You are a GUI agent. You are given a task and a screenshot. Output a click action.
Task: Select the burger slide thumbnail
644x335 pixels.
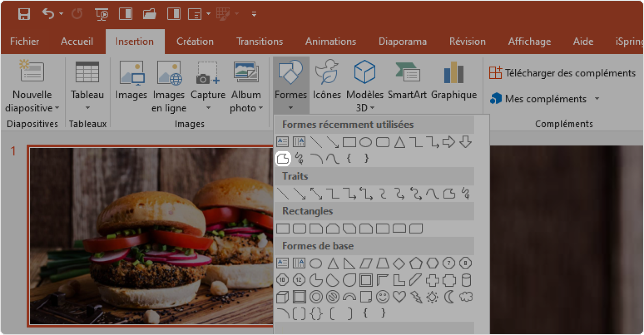pos(151,236)
